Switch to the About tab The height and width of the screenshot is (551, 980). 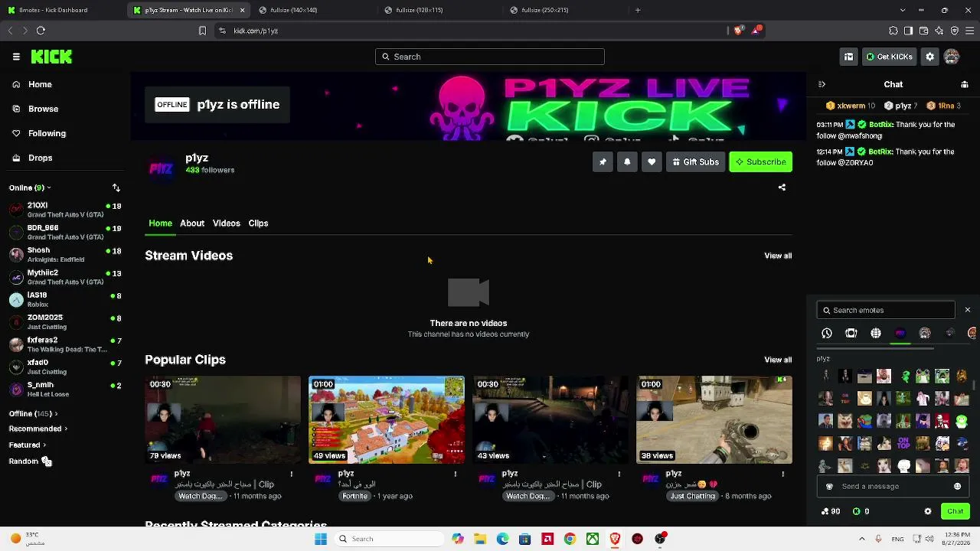point(192,223)
